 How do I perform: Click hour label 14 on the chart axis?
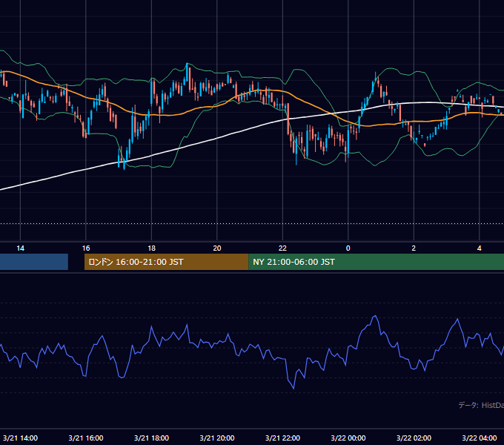click(x=20, y=248)
